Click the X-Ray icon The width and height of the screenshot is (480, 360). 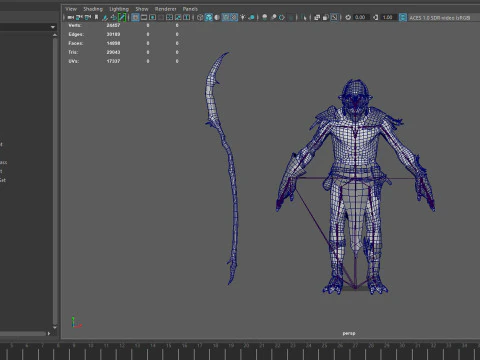point(317,17)
